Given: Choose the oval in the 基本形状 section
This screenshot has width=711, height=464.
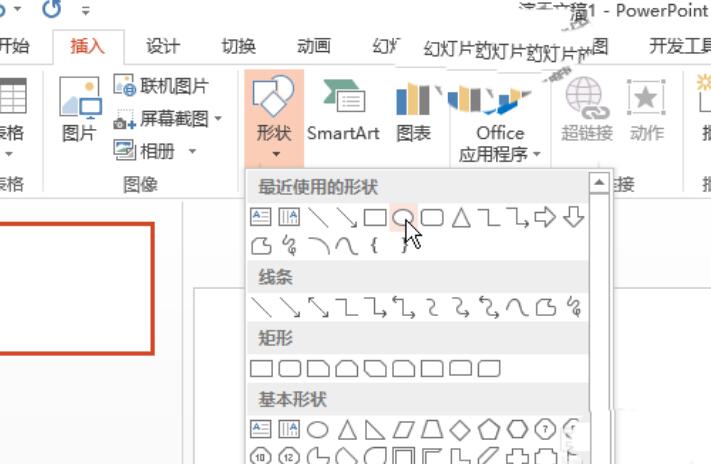Looking at the screenshot, I should click(x=317, y=430).
